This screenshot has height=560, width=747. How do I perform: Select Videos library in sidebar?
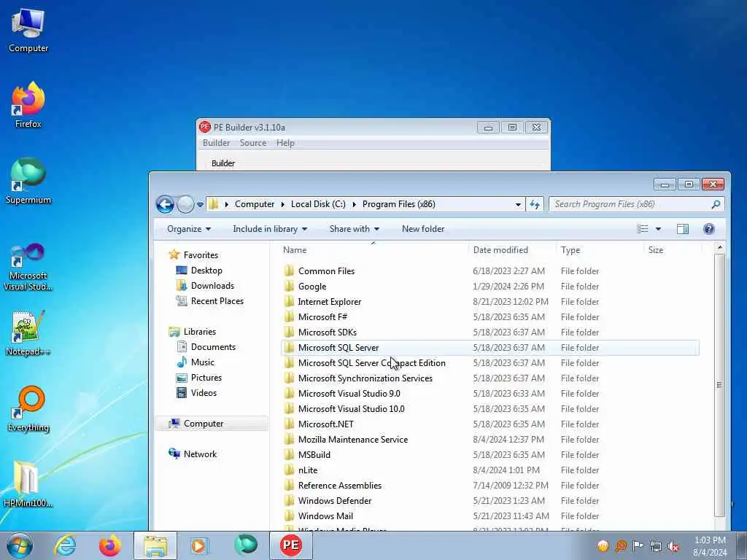click(x=204, y=392)
